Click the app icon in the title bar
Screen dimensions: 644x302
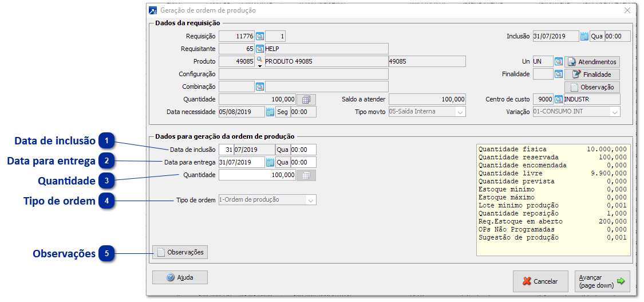153,10
